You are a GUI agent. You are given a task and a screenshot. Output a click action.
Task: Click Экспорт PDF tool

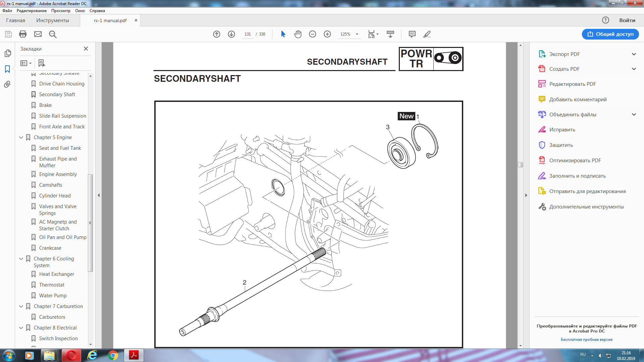[x=565, y=54]
